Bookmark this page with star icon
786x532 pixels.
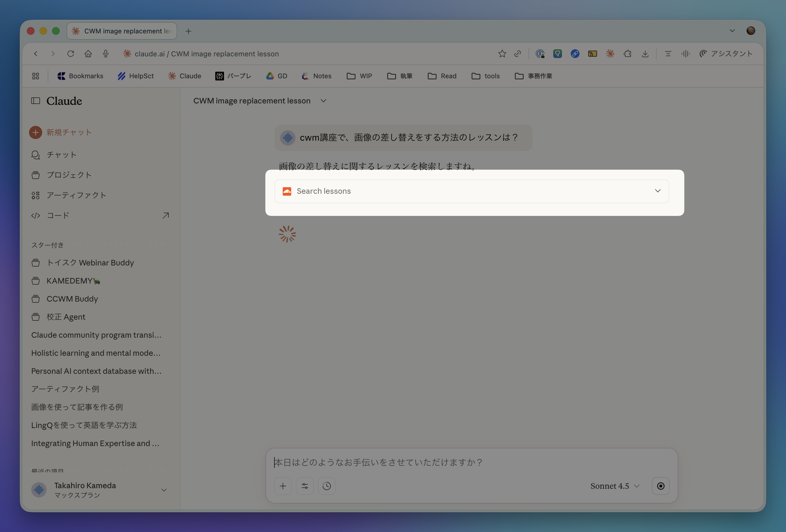[x=502, y=54]
